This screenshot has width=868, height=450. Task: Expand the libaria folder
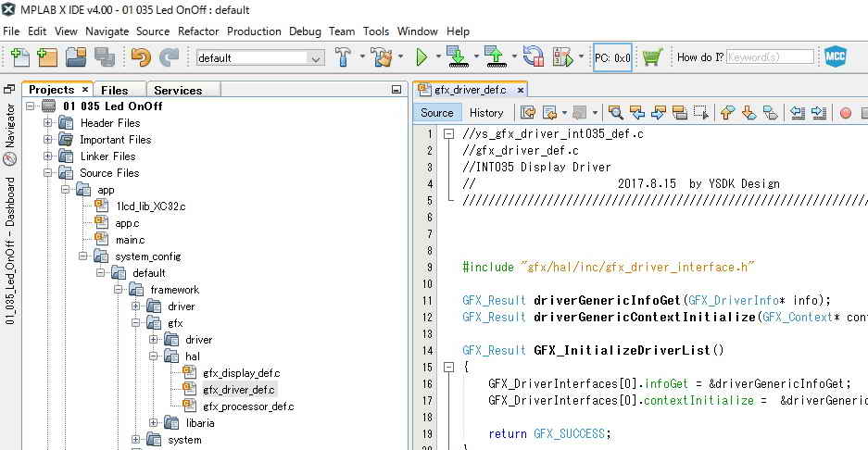pos(154,423)
